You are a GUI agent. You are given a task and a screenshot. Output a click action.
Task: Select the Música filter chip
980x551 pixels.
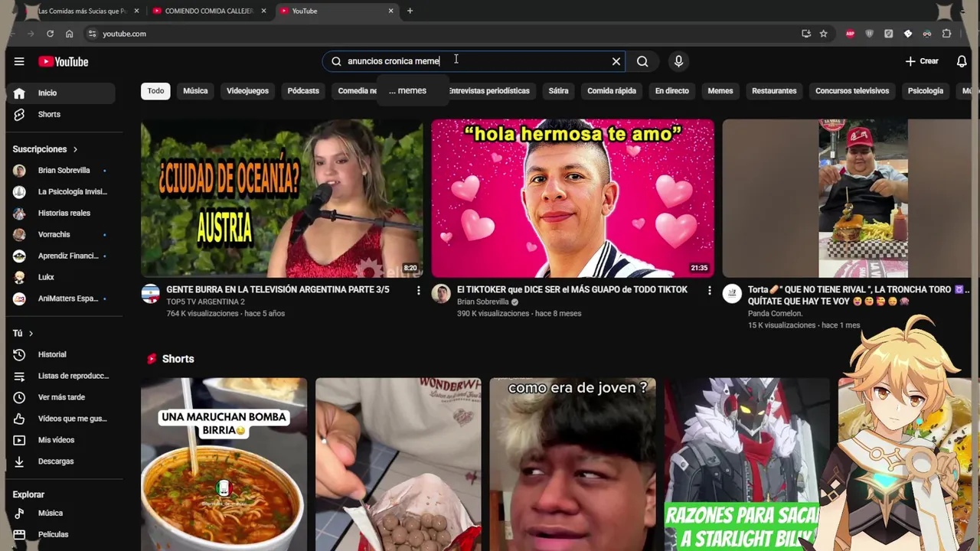pyautogui.click(x=195, y=91)
